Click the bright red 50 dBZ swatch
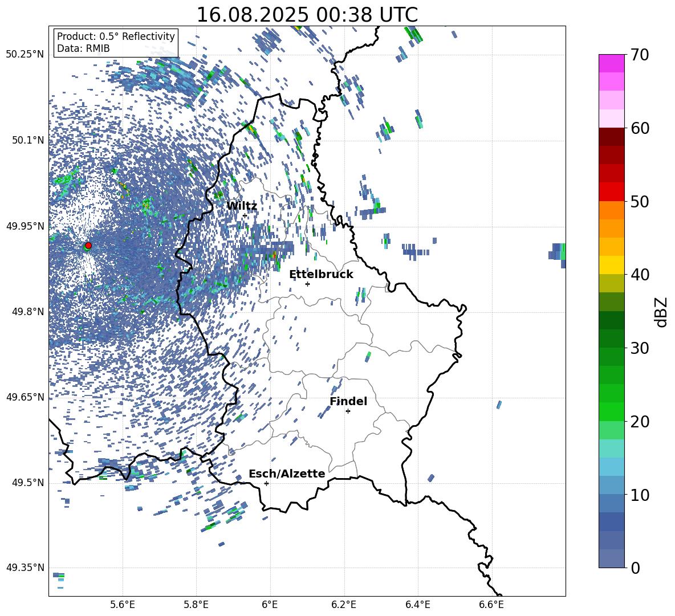This screenshot has height=616, width=675. tap(611, 192)
